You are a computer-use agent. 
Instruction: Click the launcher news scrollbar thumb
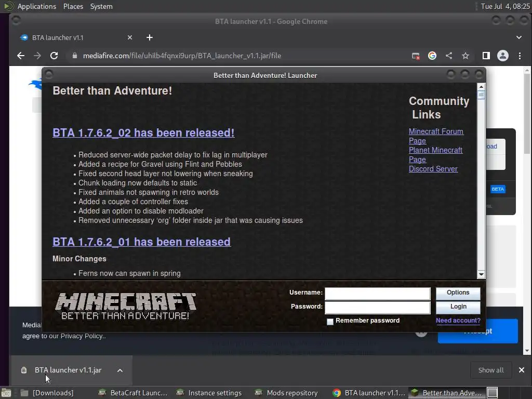coord(481,95)
